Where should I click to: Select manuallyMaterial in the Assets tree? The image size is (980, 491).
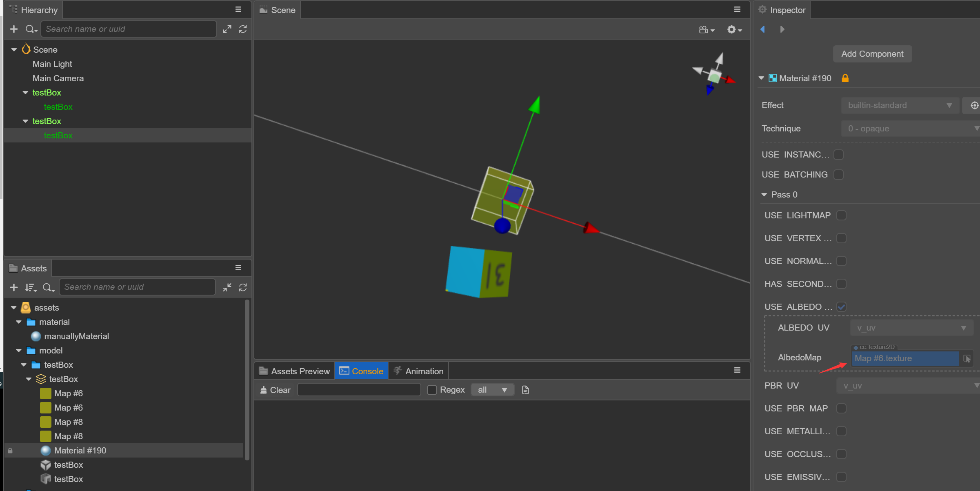76,336
